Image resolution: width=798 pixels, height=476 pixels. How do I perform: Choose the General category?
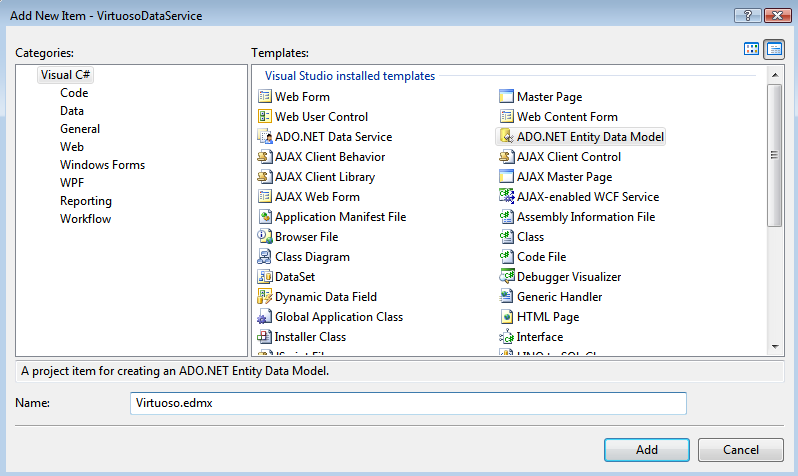click(80, 129)
